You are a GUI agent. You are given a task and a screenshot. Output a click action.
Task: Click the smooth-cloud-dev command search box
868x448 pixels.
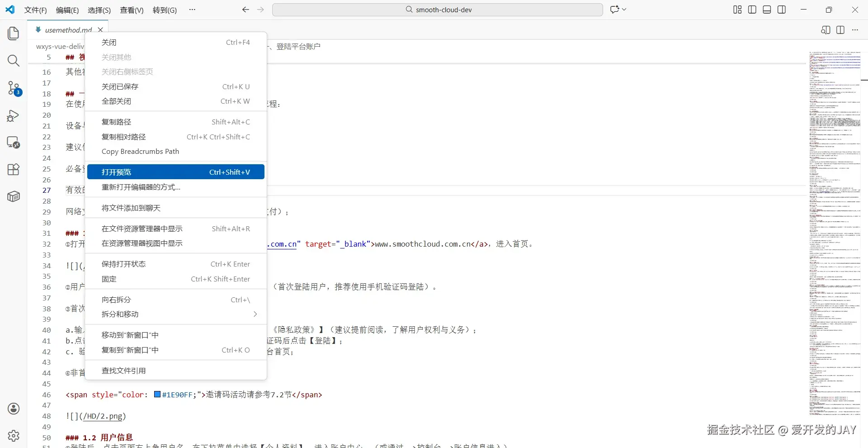point(438,10)
